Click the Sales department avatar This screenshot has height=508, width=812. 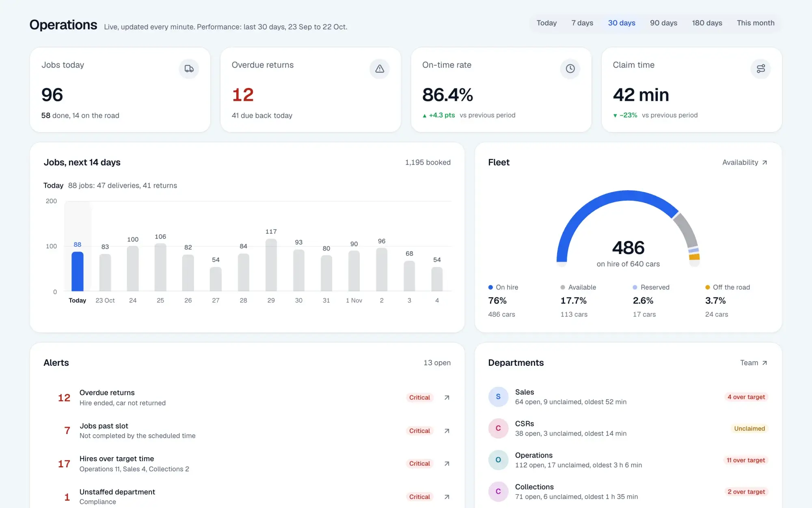pos(498,397)
